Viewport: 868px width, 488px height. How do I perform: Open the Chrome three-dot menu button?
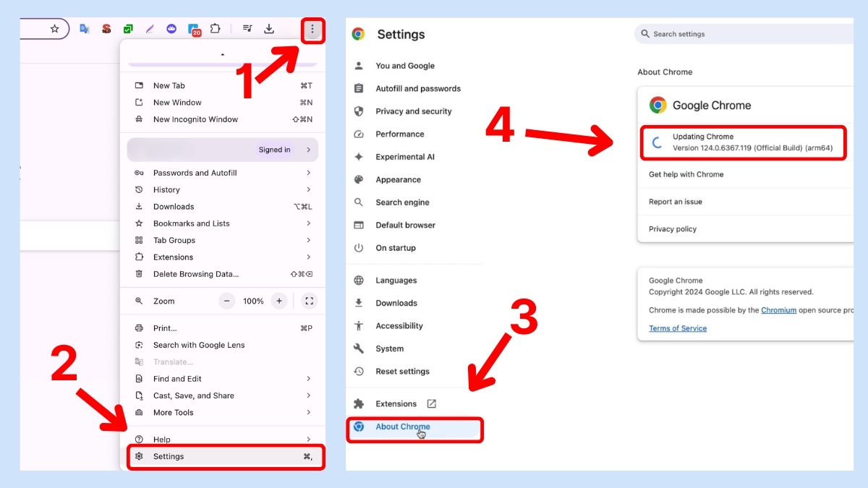click(312, 29)
